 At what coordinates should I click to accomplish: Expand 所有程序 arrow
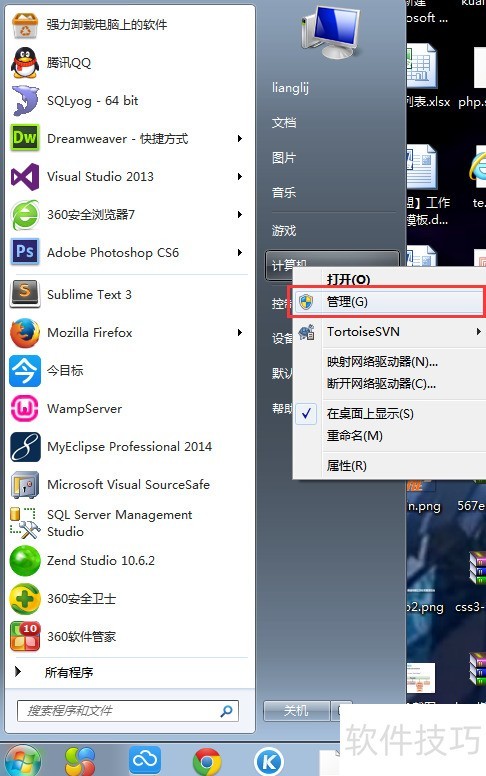[x=18, y=672]
